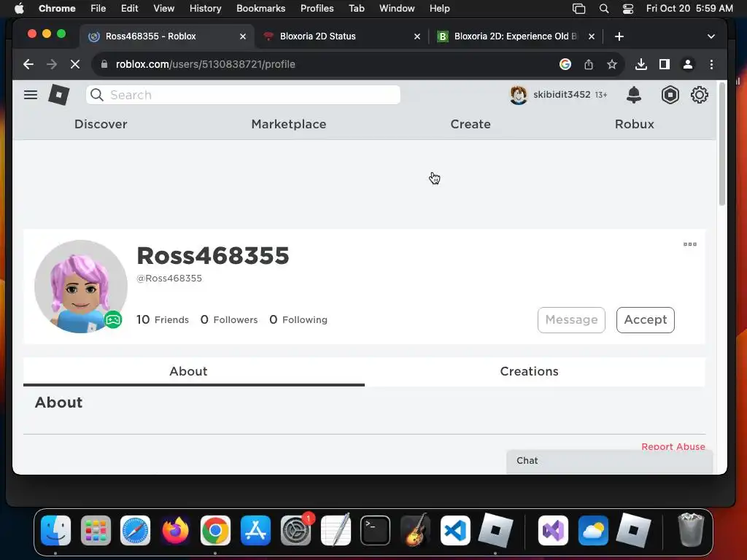Close the Bloxoria 2D: Experience Old tab
This screenshot has height=560, width=747.
(x=591, y=36)
